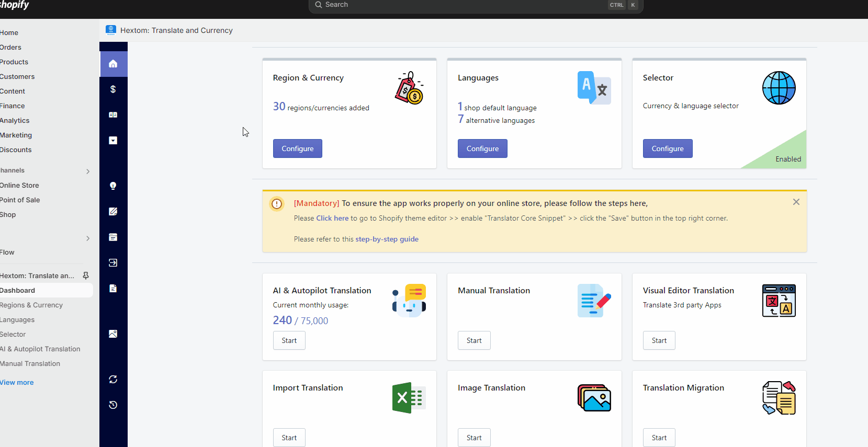The image size is (868, 447).
Task: Click the Translation Migration documents icon
Action: coord(779,398)
